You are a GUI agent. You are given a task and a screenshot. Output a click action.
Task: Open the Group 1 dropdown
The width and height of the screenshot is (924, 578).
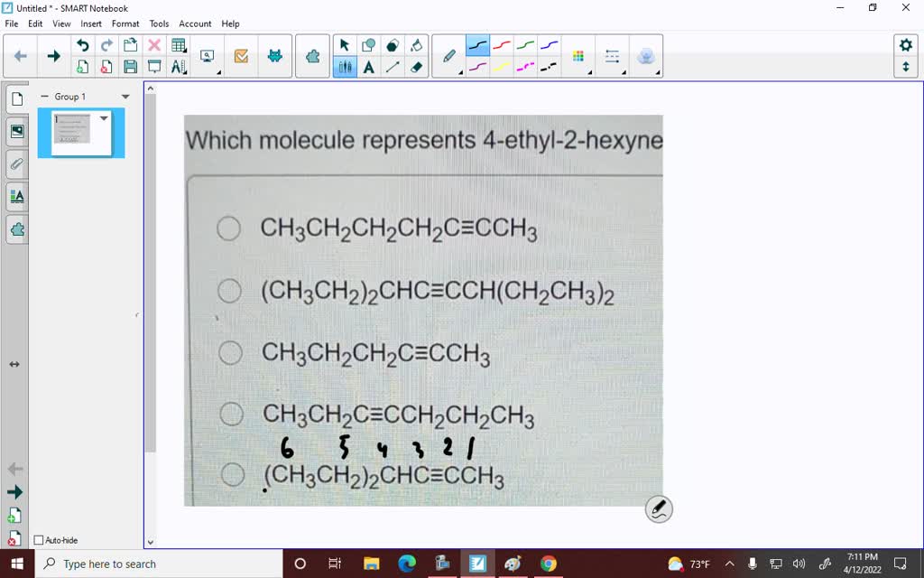125,97
